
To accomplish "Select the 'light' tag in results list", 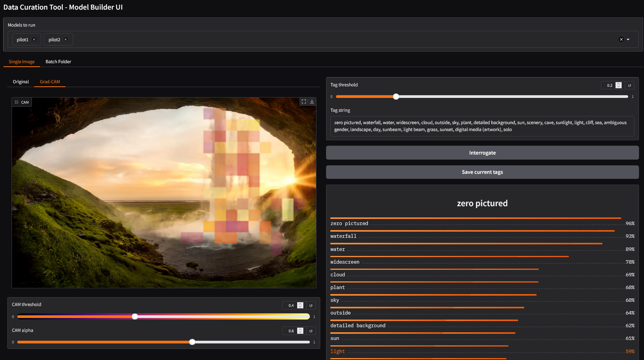I will click(x=338, y=351).
